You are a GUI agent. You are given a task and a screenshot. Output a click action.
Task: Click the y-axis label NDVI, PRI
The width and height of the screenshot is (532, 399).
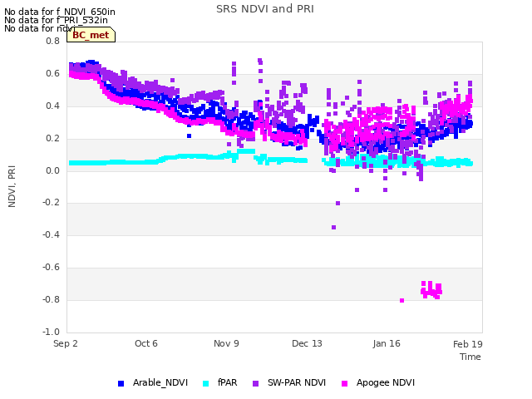[x=12, y=186]
